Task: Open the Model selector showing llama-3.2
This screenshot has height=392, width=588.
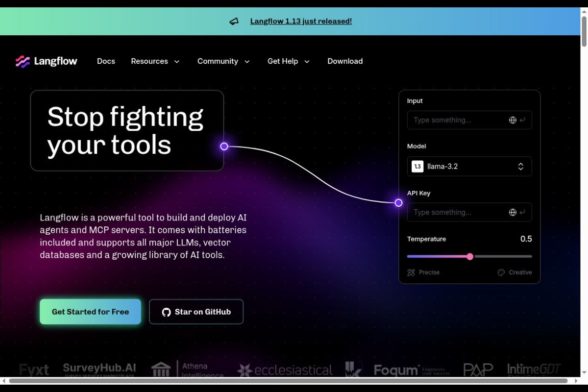Action: [x=469, y=167]
